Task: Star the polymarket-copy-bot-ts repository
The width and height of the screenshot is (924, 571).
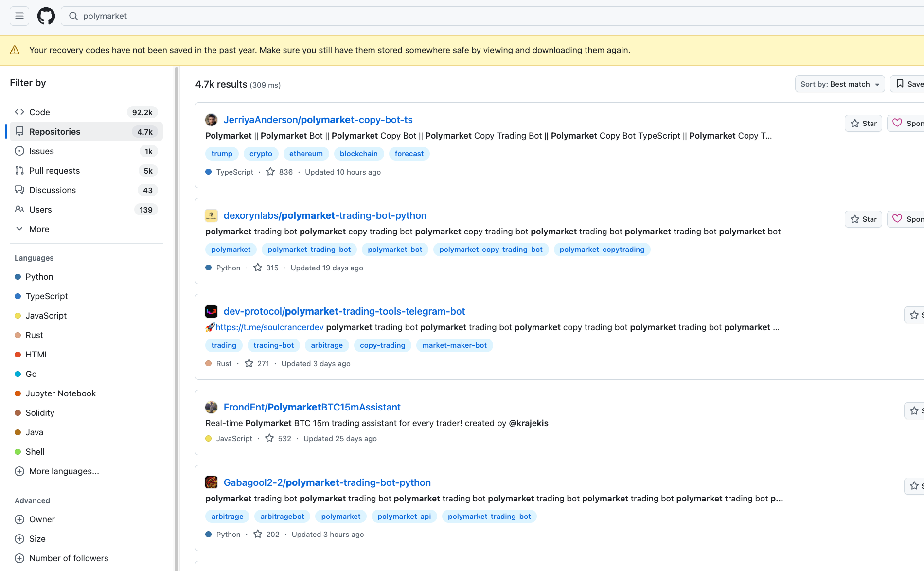Action: click(863, 124)
